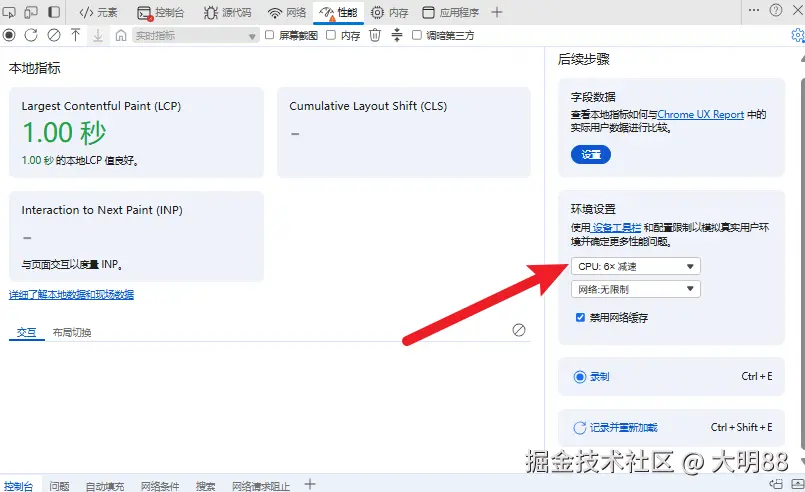Viewport: 805px width, 492px height.
Task: Uncheck the 禁用网络缓存 checkbox
Action: click(580, 317)
